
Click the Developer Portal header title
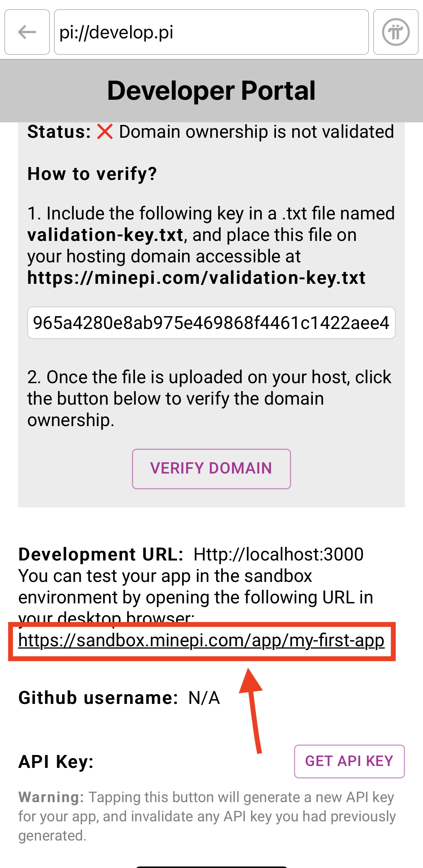[211, 91]
